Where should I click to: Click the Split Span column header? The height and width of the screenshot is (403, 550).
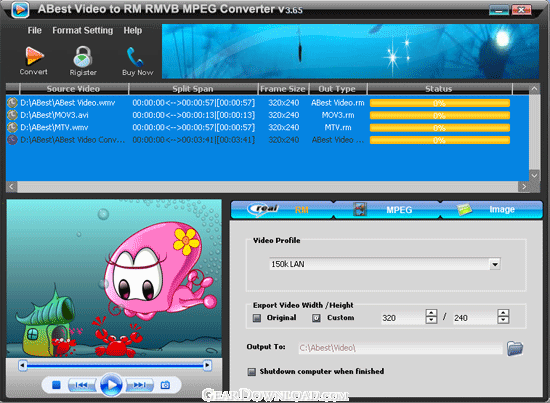click(193, 89)
